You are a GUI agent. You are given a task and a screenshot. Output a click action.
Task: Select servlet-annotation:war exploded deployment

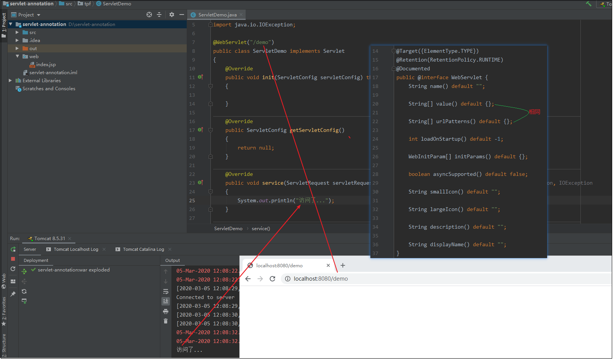[x=73, y=270]
